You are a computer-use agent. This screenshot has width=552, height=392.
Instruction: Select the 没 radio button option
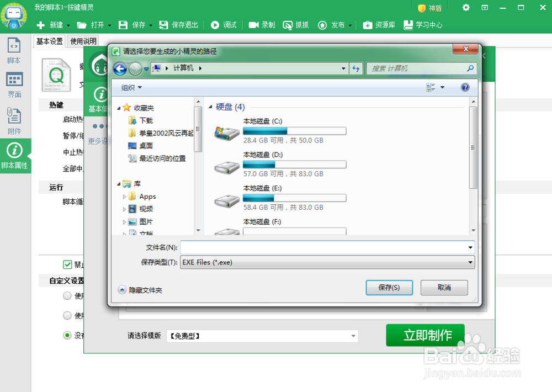[67, 335]
